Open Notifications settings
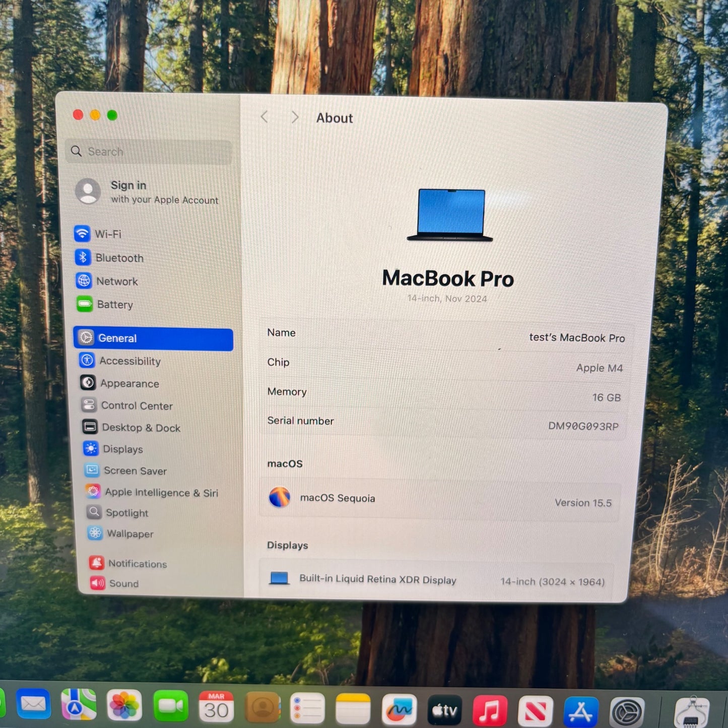Image resolution: width=728 pixels, height=728 pixels. coord(137,564)
